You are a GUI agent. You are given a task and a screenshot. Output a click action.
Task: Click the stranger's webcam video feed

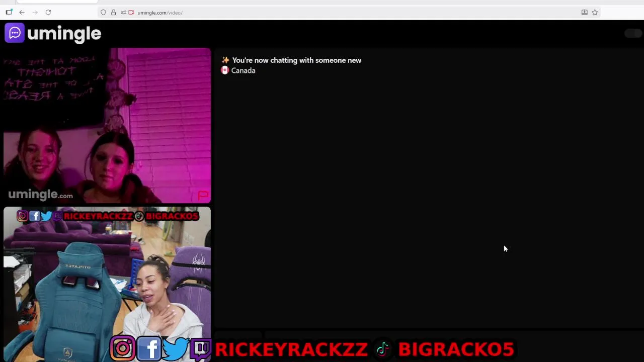click(x=107, y=126)
